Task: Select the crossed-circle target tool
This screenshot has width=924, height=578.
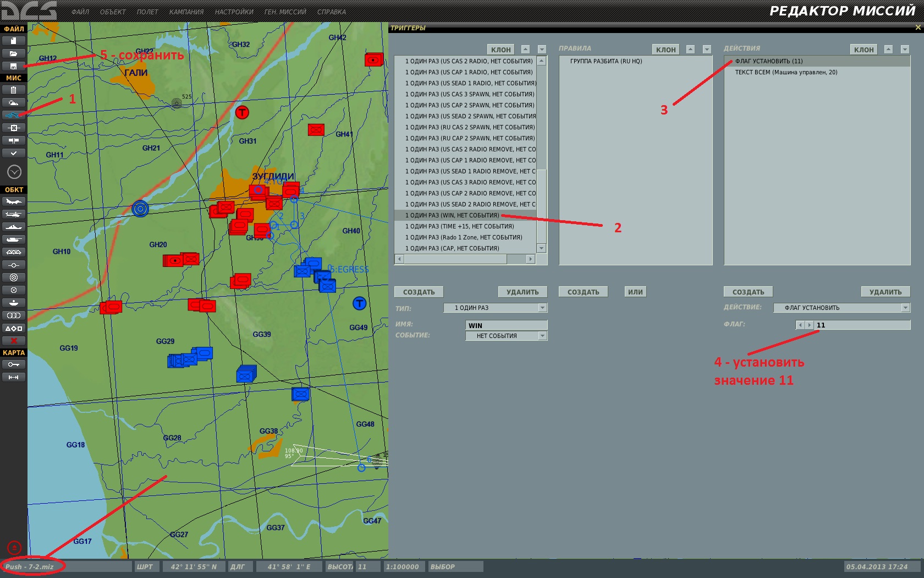Action: pos(14,290)
